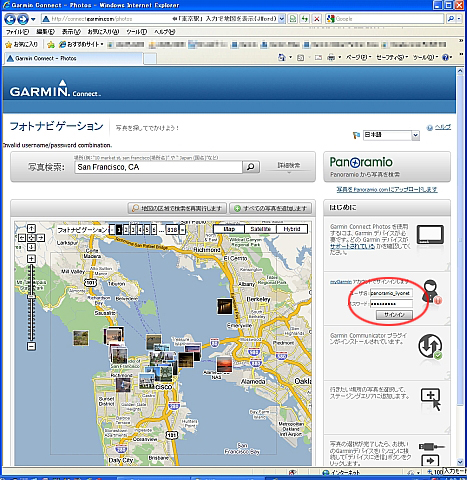Click the map pan down arrow
The width and height of the screenshot is (467, 480).
tap(31, 247)
